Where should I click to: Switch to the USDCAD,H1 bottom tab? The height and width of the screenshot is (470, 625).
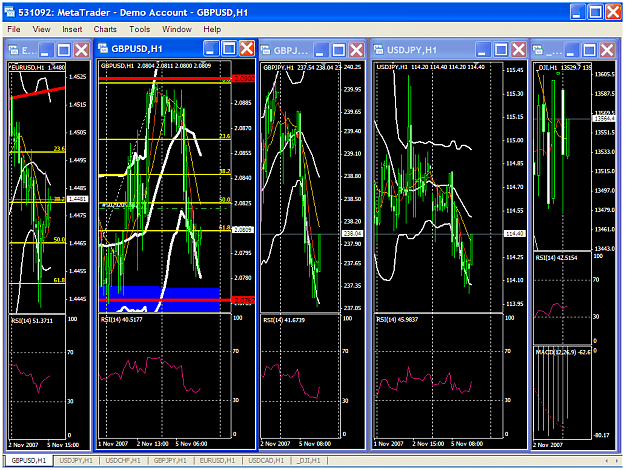266,460
